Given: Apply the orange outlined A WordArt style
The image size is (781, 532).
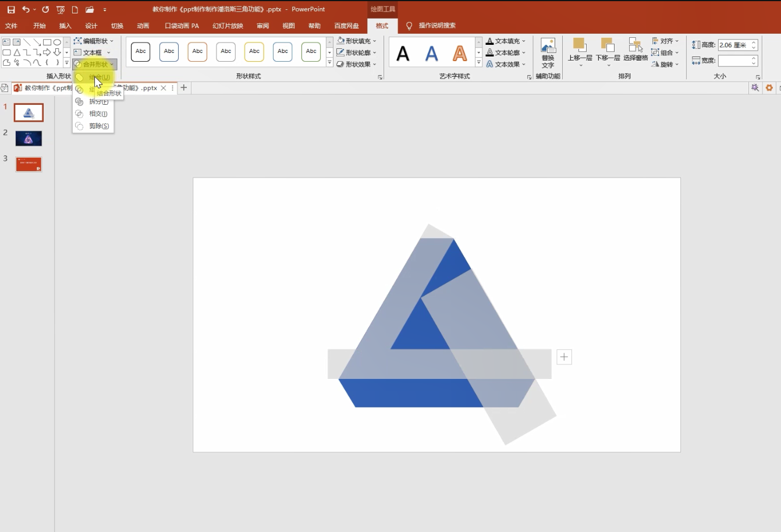Looking at the screenshot, I should pos(460,54).
